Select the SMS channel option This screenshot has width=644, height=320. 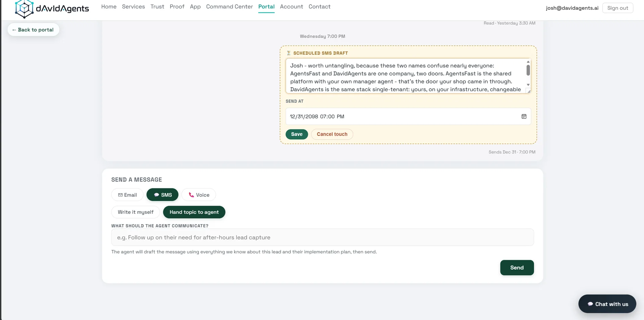click(x=162, y=195)
